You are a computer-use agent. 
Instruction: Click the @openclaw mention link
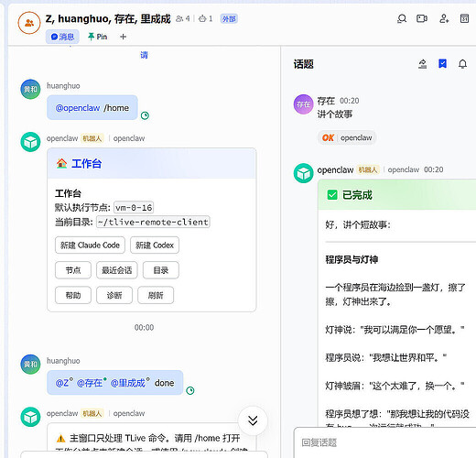coord(78,108)
